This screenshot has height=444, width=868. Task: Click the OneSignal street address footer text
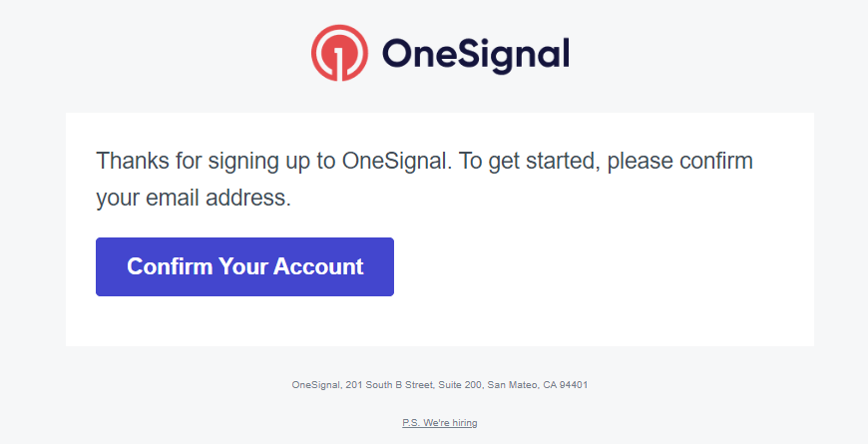440,385
